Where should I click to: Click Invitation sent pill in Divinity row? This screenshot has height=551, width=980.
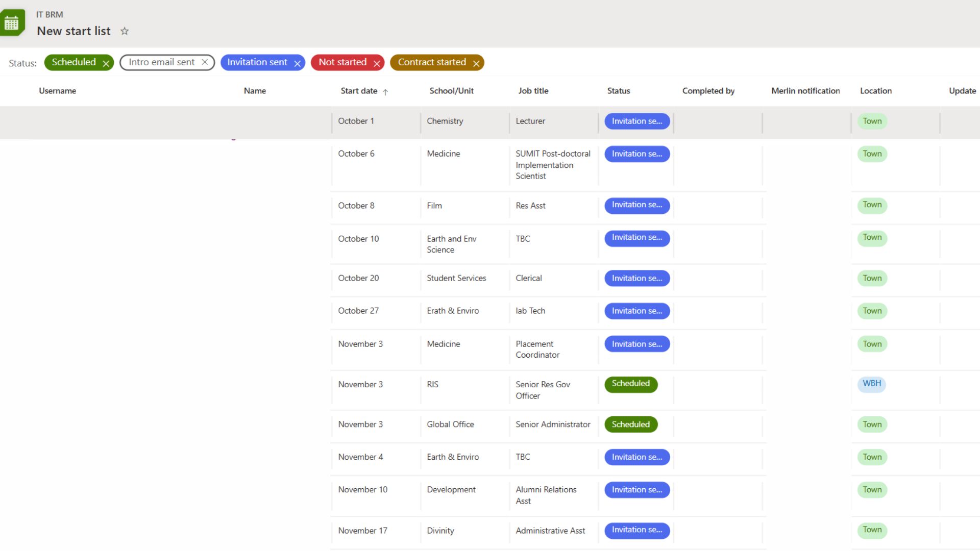pyautogui.click(x=636, y=530)
